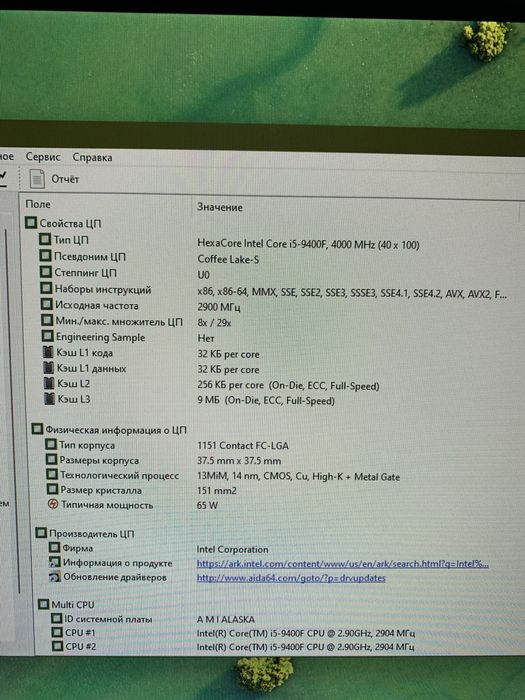This screenshot has width=525, height=700.
Task: Click the icon beside Тип корпуса
Action: pyautogui.click(x=51, y=445)
